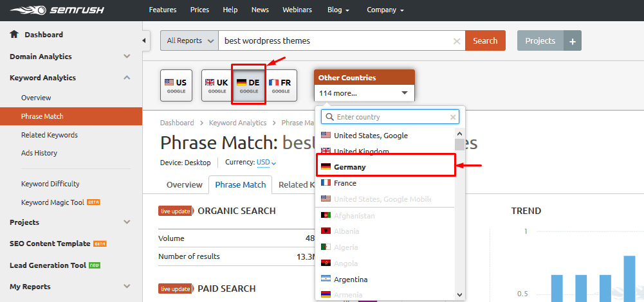644x302 pixels.
Task: Open Features in the top navigation
Action: (163, 10)
